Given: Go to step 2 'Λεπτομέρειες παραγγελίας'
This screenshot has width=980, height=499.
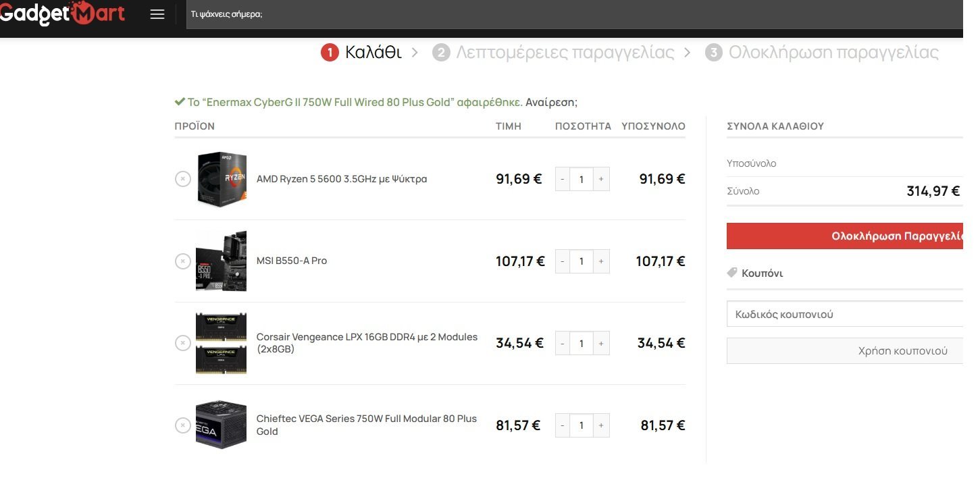Looking at the screenshot, I should [x=553, y=52].
